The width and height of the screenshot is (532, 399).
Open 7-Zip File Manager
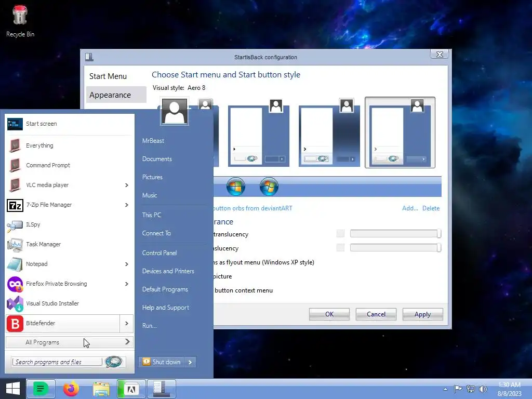coord(63,205)
